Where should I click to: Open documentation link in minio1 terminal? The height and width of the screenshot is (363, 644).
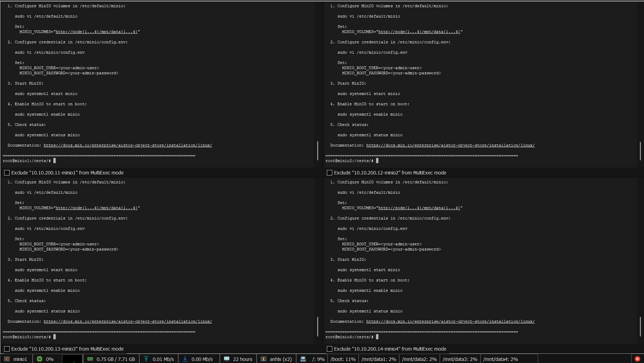click(x=128, y=145)
